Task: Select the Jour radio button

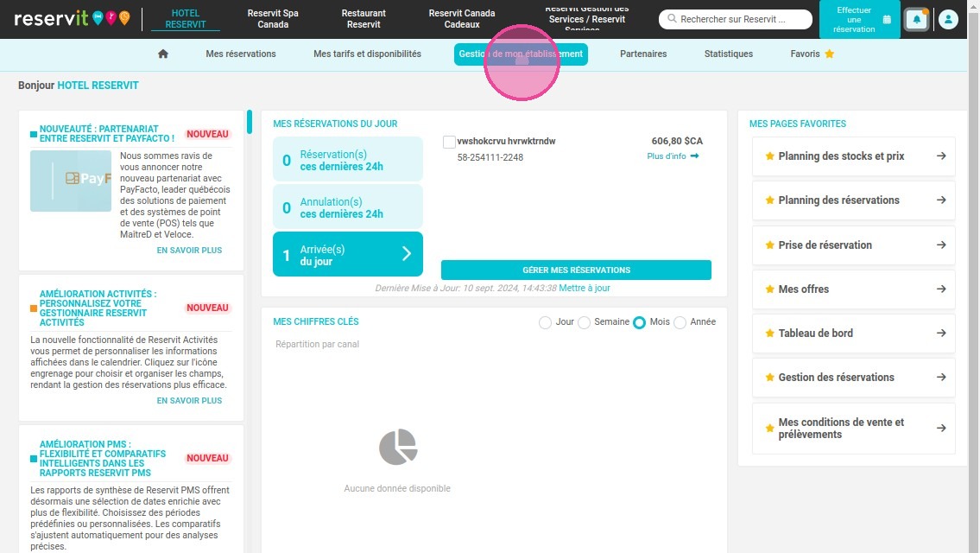Action: [x=545, y=322]
